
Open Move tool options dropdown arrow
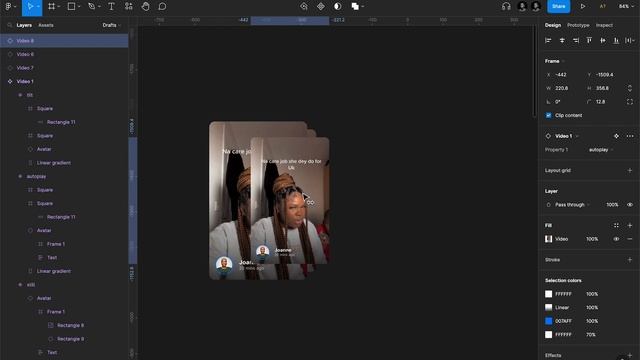coord(38,7)
